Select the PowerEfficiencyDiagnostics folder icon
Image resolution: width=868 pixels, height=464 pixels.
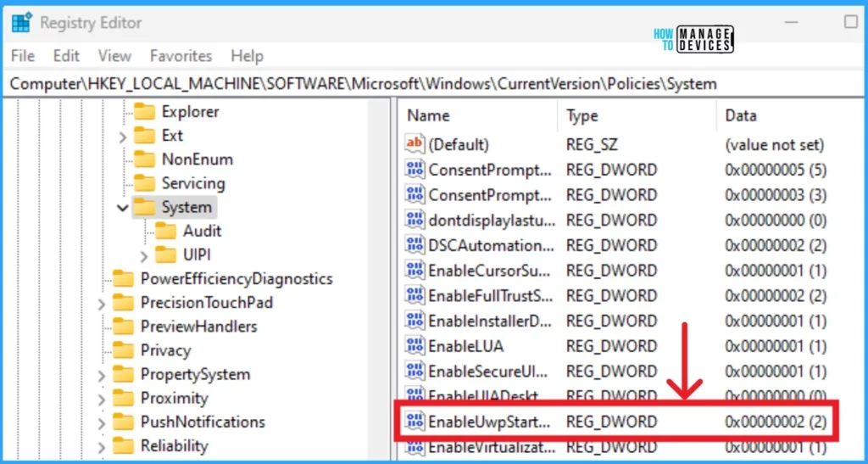click(123, 278)
